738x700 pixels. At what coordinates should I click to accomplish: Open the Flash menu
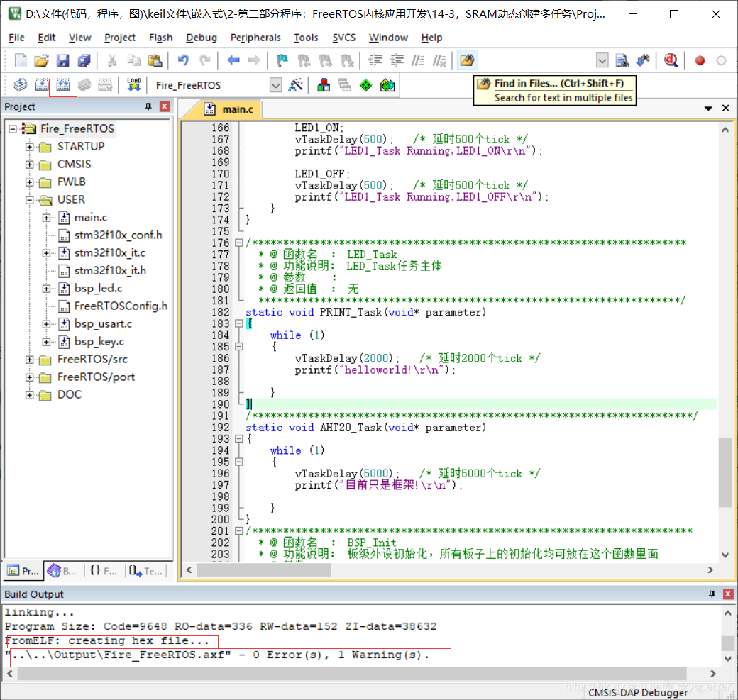click(x=160, y=38)
